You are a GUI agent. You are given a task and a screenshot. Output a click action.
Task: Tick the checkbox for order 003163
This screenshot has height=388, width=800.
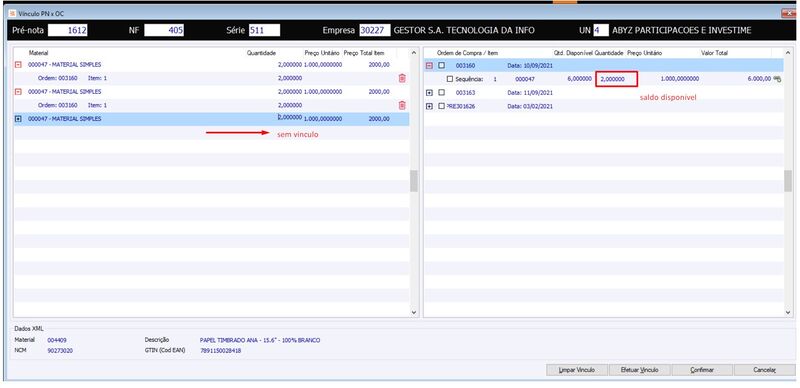[x=442, y=92]
